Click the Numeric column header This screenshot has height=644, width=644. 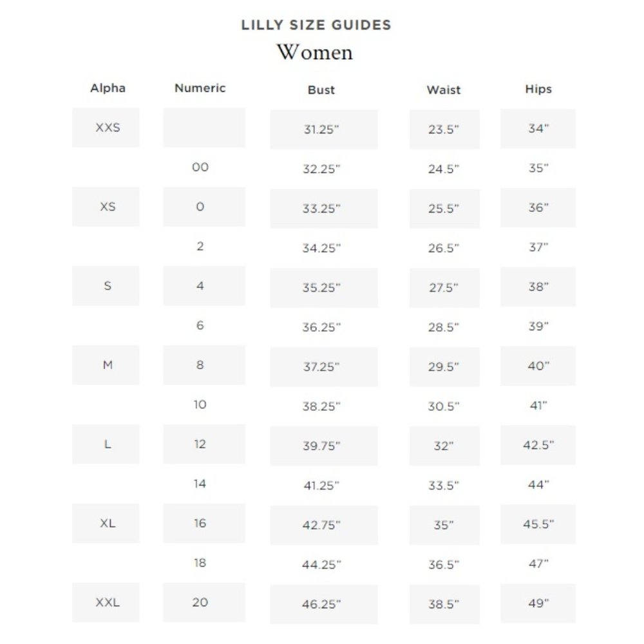click(x=200, y=88)
